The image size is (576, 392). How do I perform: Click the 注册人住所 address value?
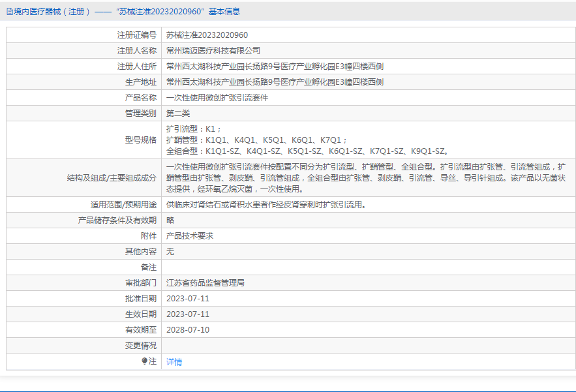click(275, 67)
